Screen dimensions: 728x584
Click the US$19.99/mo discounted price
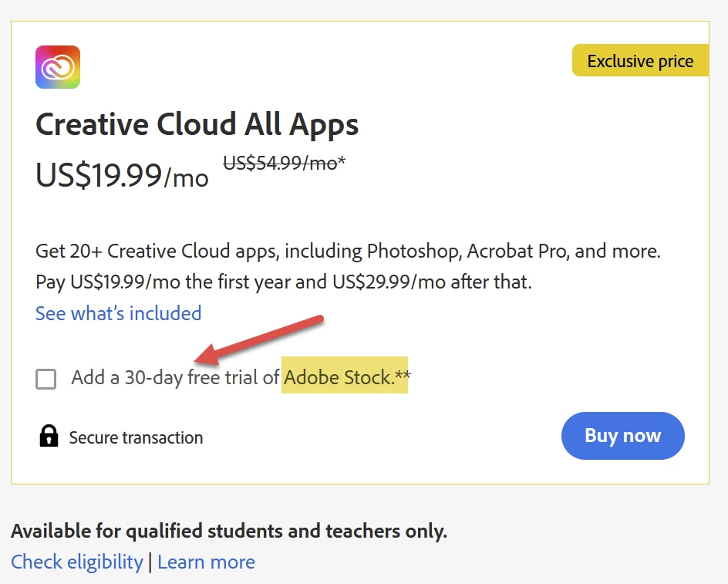[x=122, y=176]
